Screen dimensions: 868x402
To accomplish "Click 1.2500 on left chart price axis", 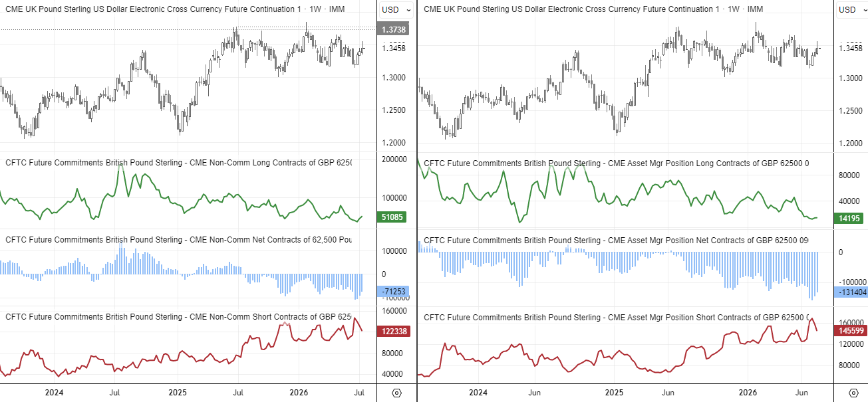I will pos(394,110).
